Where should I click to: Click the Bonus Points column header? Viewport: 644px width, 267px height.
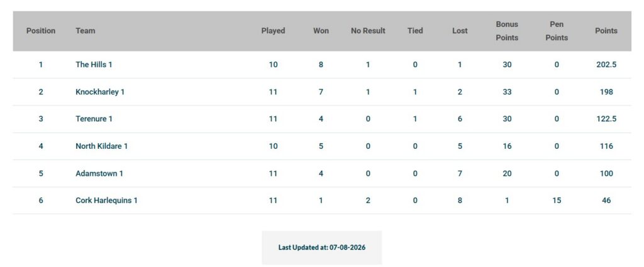pos(507,31)
